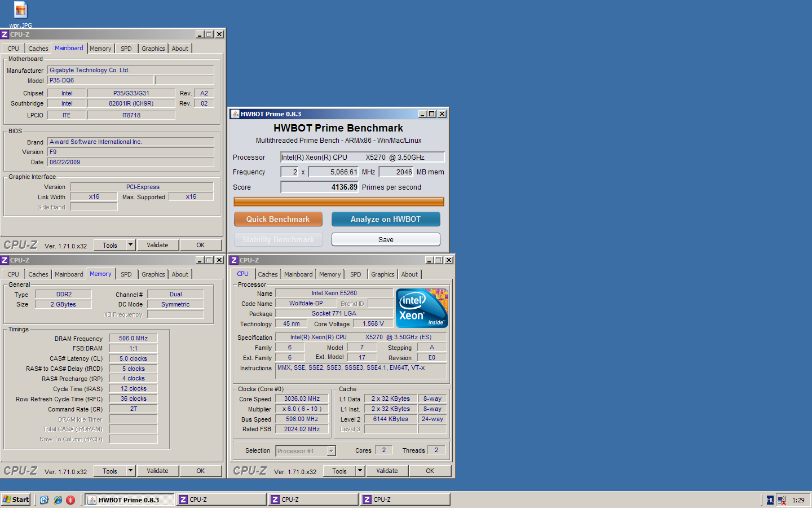Open Caches tab in Mainboard window

(38, 49)
